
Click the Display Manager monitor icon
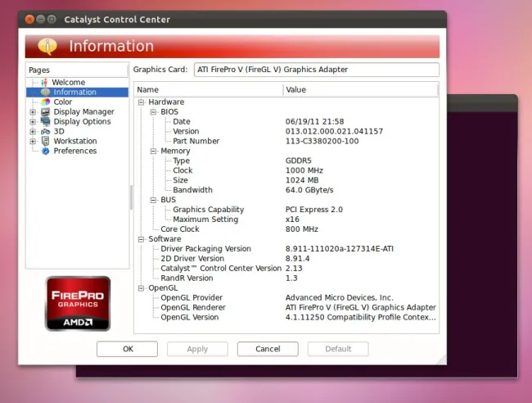pyautogui.click(x=46, y=112)
